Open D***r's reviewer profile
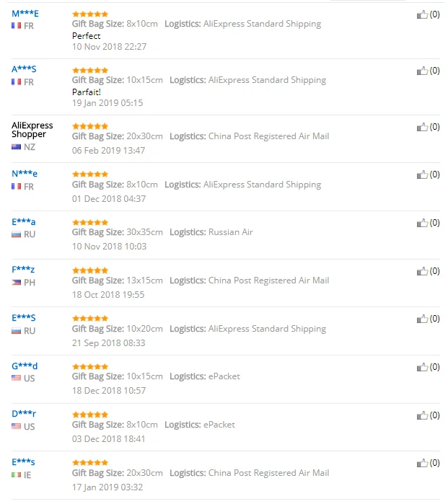 (x=24, y=414)
